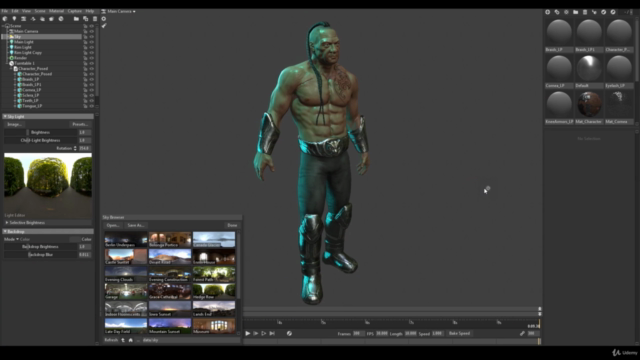Click the third gear-like icon in materials toolbar
Viewport: 640px width, 360px height.
tap(566, 12)
